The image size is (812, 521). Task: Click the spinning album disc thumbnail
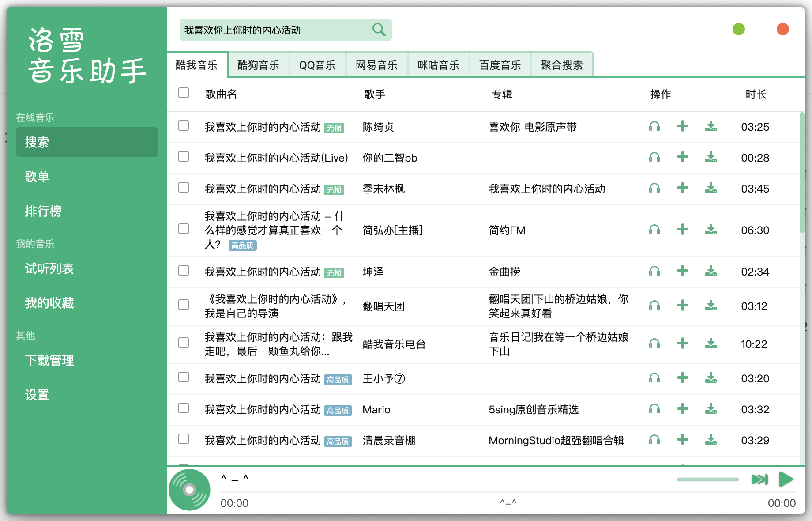(189, 489)
